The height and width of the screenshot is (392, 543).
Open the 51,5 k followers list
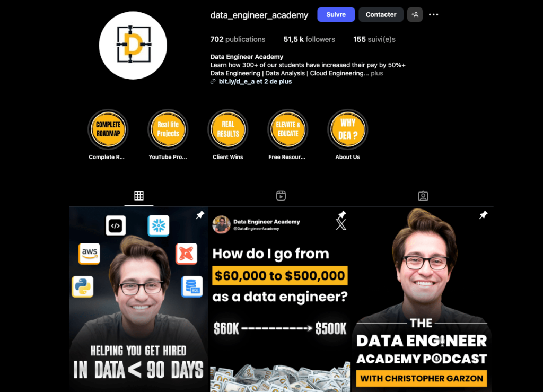click(309, 39)
